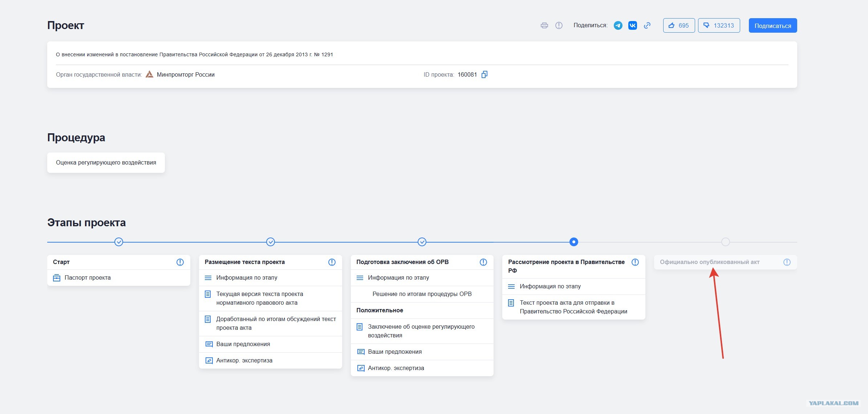Viewport: 868px width, 414px height.
Task: Click the thumbs down button with 132313
Action: (x=719, y=25)
